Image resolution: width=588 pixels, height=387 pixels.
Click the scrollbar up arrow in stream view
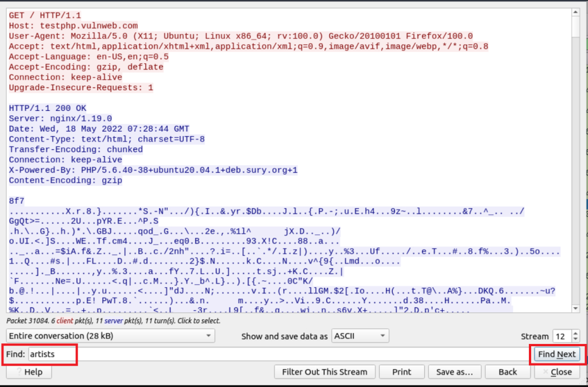click(576, 13)
